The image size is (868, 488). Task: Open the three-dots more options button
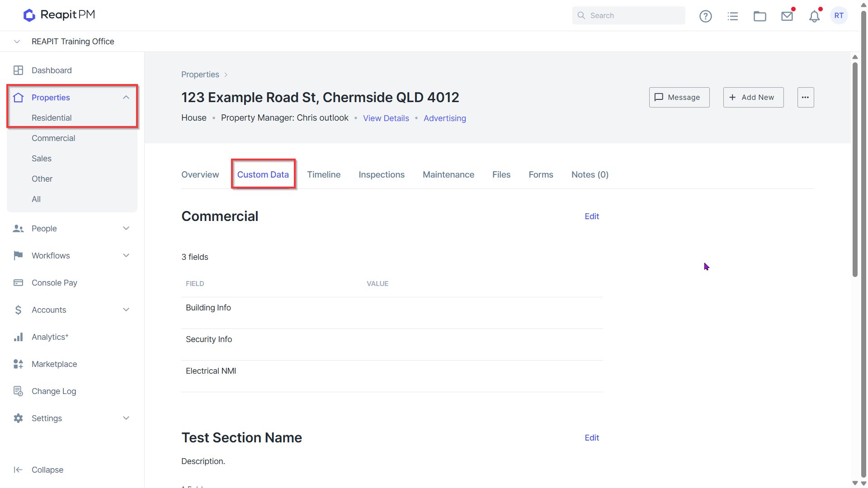click(x=806, y=97)
